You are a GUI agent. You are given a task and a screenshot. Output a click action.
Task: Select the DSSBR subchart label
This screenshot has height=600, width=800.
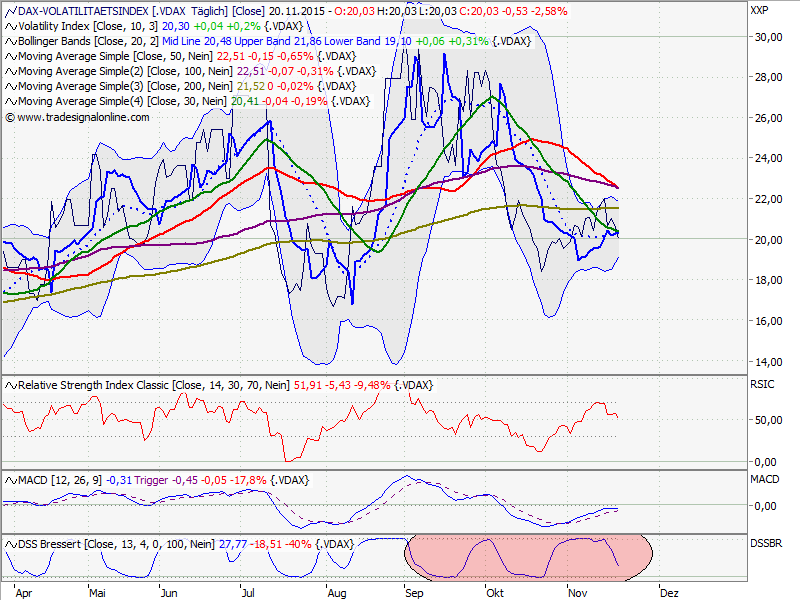(766, 542)
